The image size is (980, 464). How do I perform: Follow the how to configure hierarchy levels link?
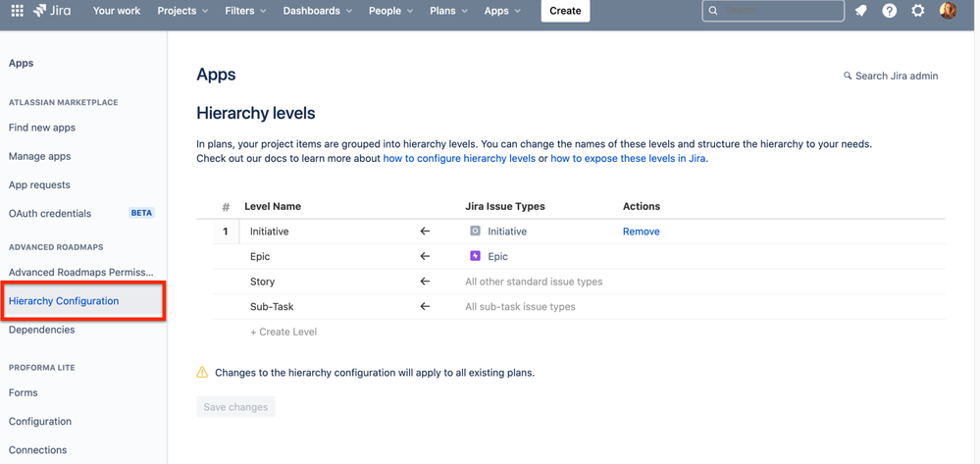pos(459,158)
